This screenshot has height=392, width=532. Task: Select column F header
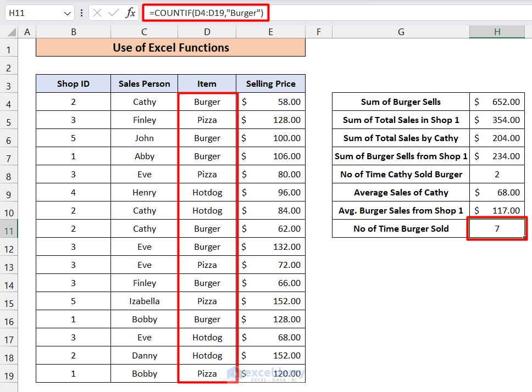point(319,32)
